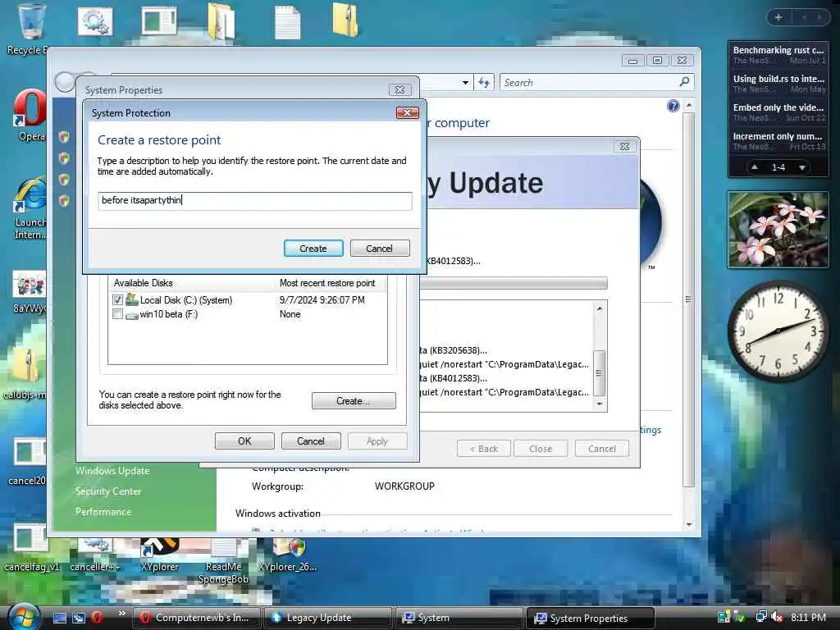840x630 pixels.
Task: Open Security Center link in sidebar
Action: tap(108, 491)
